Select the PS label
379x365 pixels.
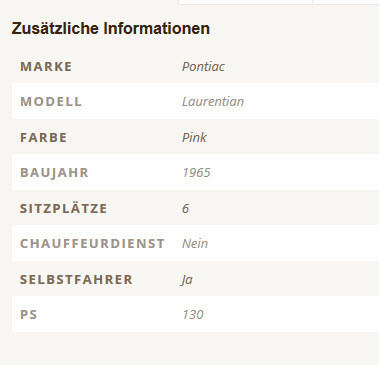coord(29,314)
